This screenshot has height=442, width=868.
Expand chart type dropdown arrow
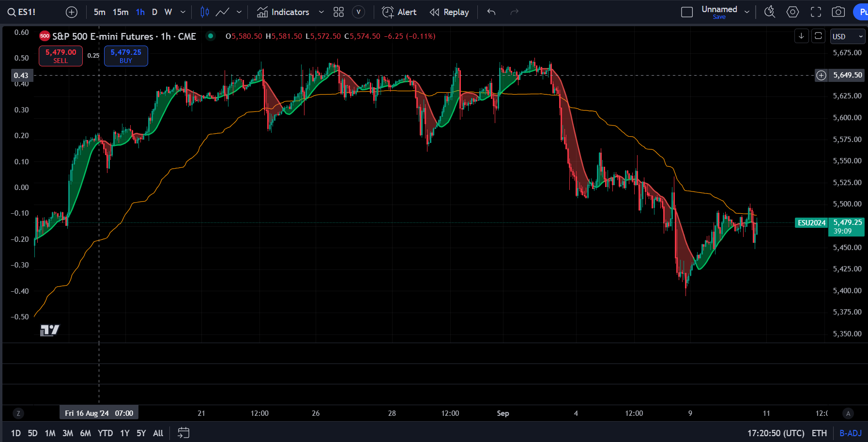(x=239, y=12)
